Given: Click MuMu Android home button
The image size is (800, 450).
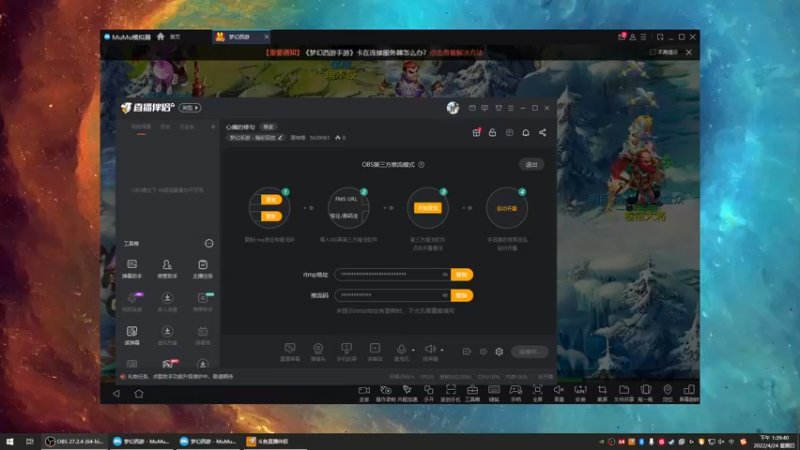Looking at the screenshot, I should (139, 393).
